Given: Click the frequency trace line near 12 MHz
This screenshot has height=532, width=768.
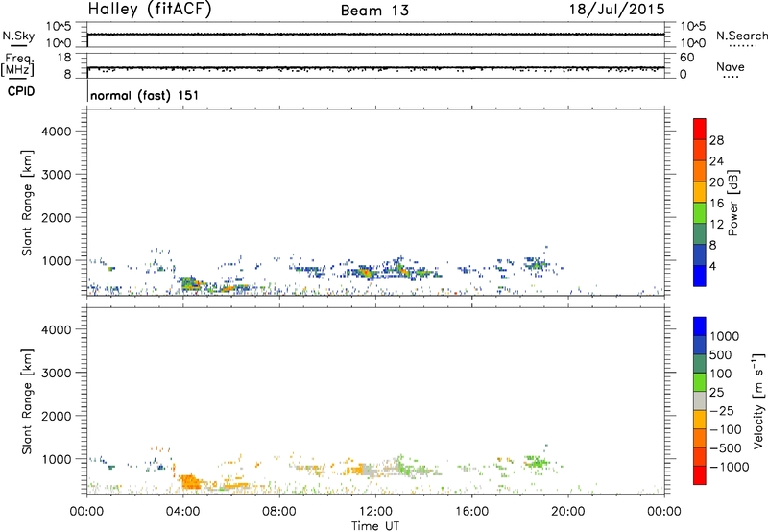Looking at the screenshot, I should pos(375,67).
